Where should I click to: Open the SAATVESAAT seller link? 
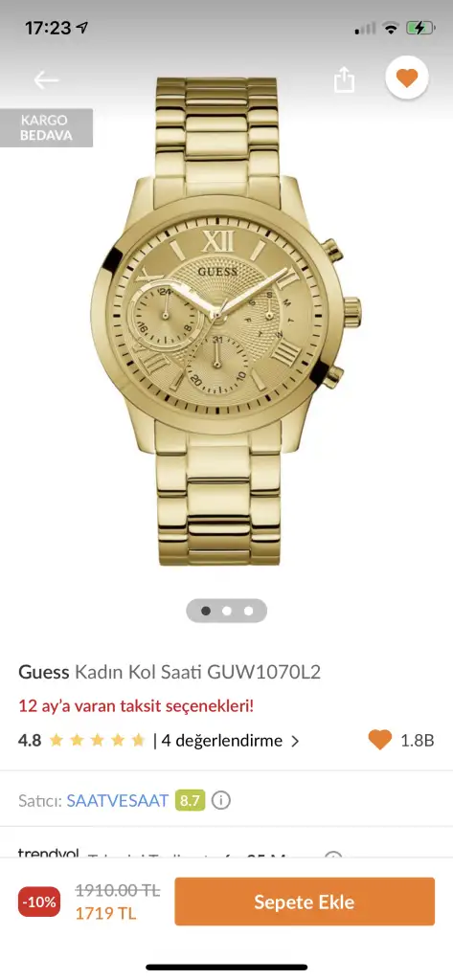click(118, 800)
